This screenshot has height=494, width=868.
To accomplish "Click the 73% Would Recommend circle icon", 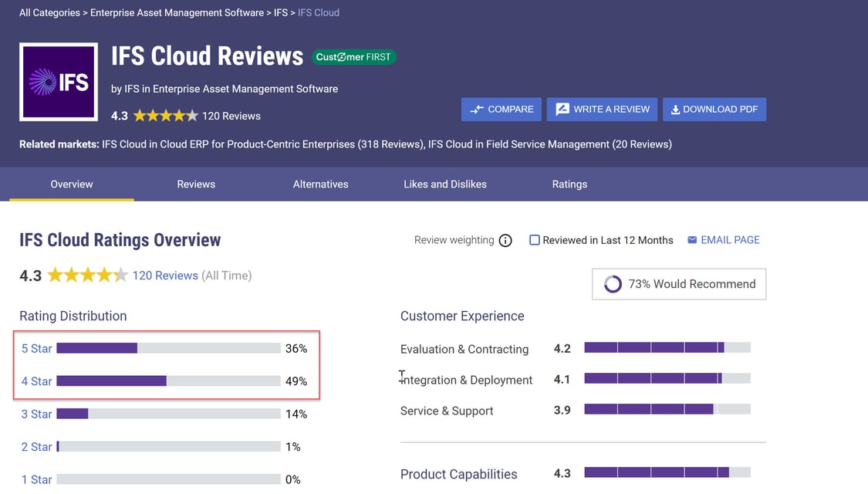I will click(612, 284).
